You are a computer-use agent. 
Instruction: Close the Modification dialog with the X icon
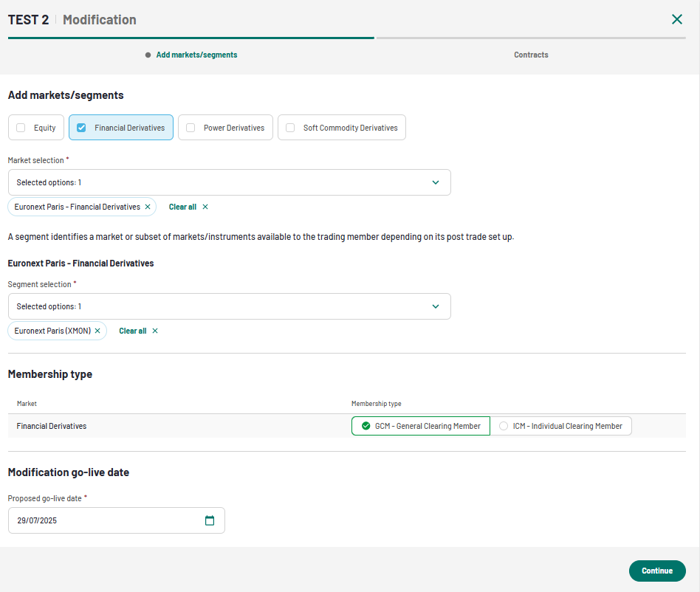(x=677, y=19)
